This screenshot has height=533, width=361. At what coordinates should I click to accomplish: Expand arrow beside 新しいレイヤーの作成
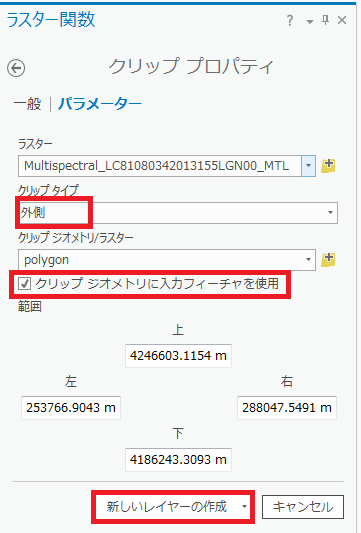tap(244, 507)
